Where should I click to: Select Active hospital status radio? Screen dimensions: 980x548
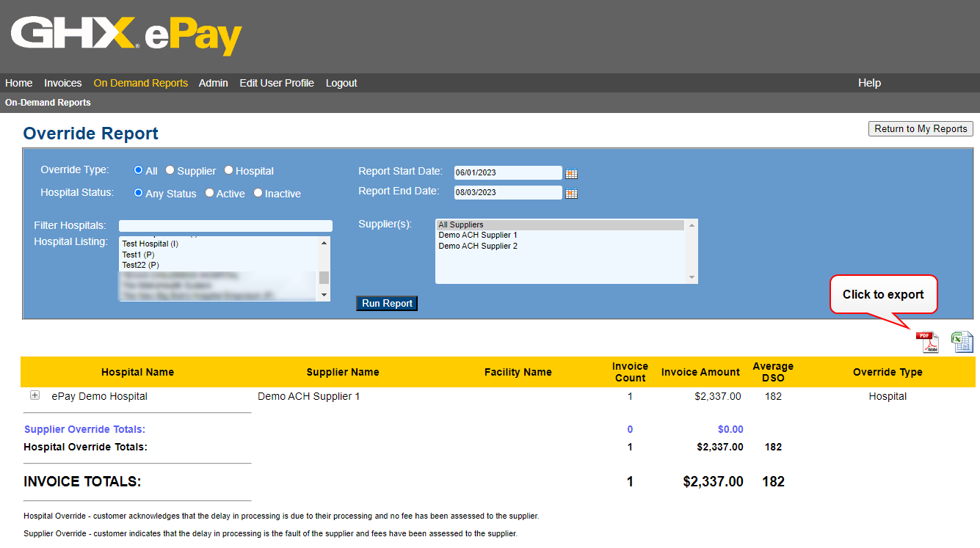click(209, 193)
